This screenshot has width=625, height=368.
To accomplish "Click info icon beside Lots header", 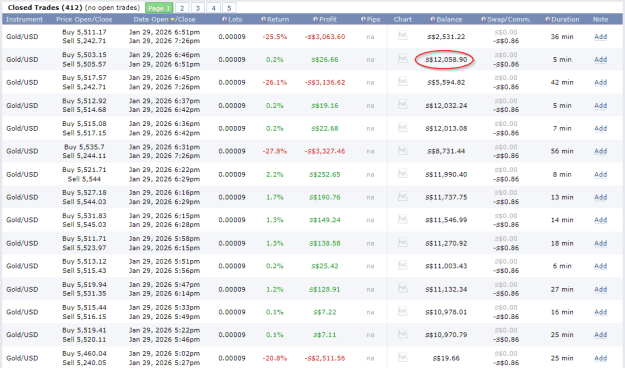I will click(x=224, y=19).
